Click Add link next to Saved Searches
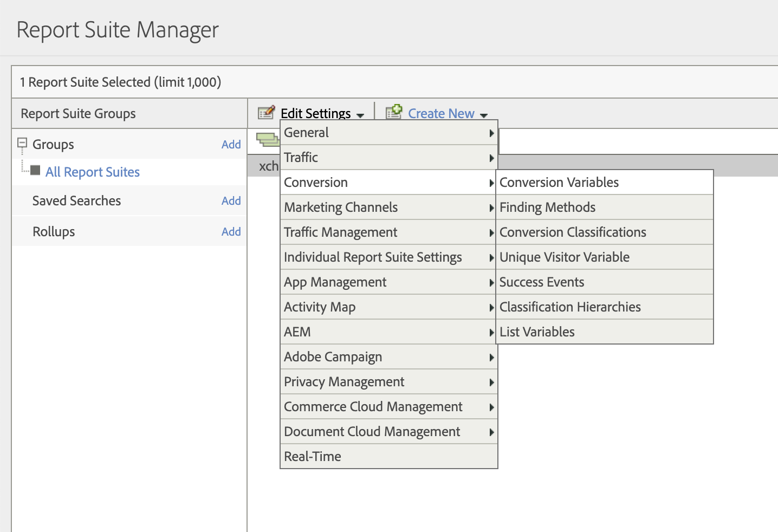This screenshot has height=532, width=778. (x=231, y=201)
